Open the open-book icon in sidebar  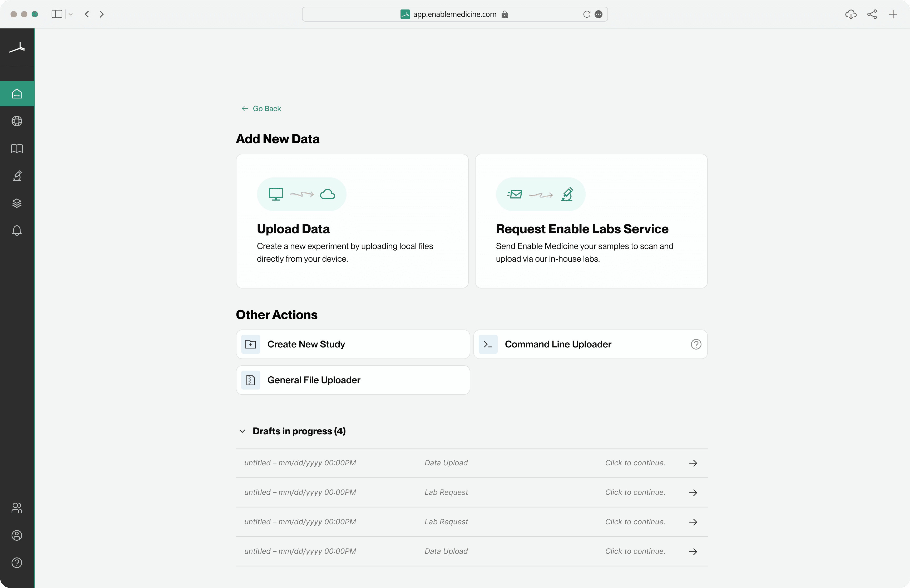point(17,148)
